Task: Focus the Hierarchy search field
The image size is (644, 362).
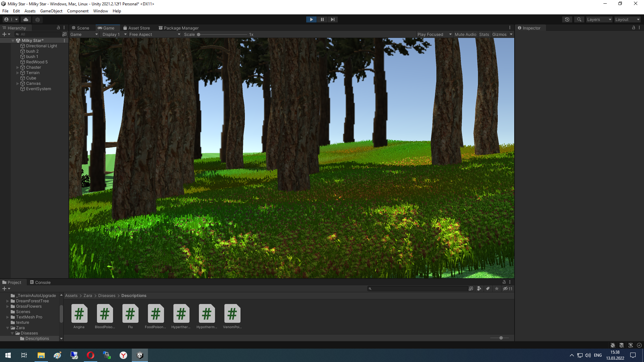Action: [x=38, y=34]
